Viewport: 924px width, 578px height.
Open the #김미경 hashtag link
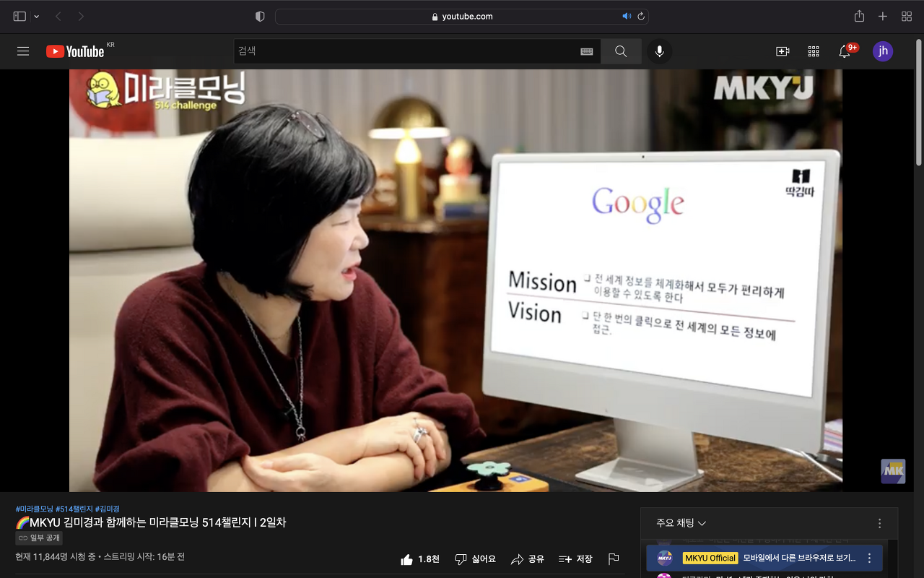tap(108, 509)
